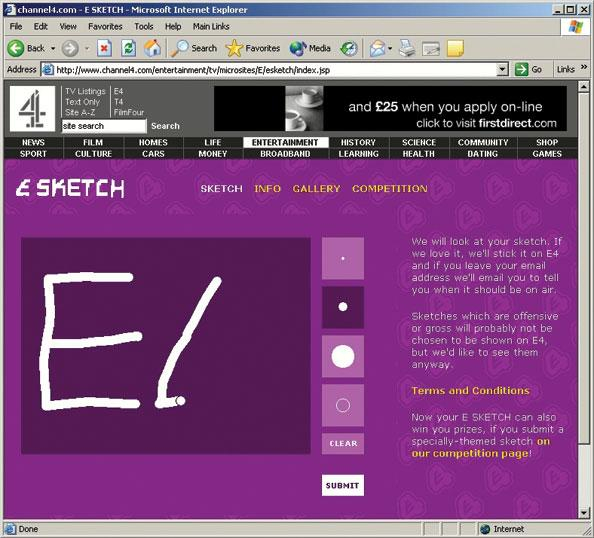
Task: Click the SUBMIT button
Action: tap(343, 485)
